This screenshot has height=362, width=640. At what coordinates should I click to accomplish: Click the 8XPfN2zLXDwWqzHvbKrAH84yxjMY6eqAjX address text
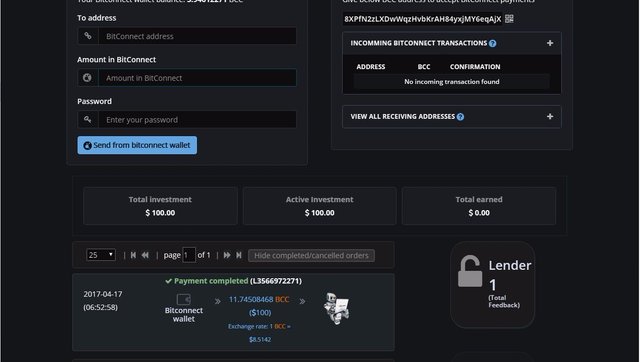coord(422,19)
